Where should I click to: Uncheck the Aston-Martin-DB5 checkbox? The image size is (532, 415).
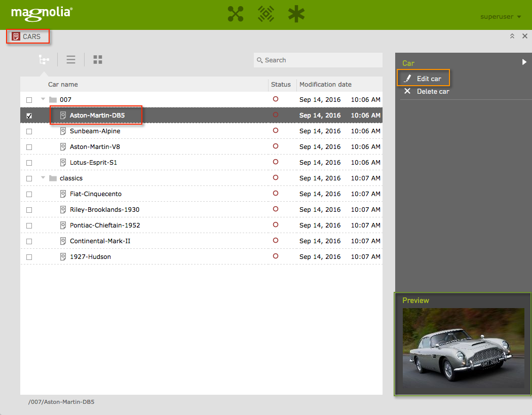point(29,116)
